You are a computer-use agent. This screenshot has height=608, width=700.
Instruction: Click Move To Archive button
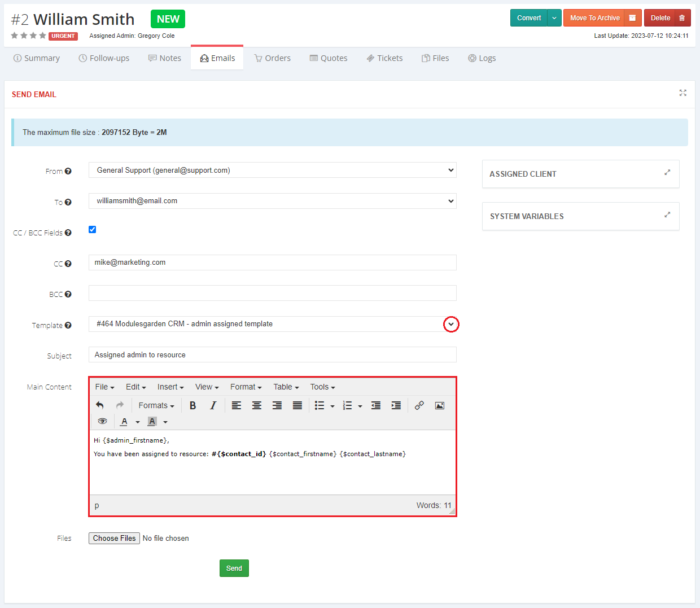tap(594, 18)
